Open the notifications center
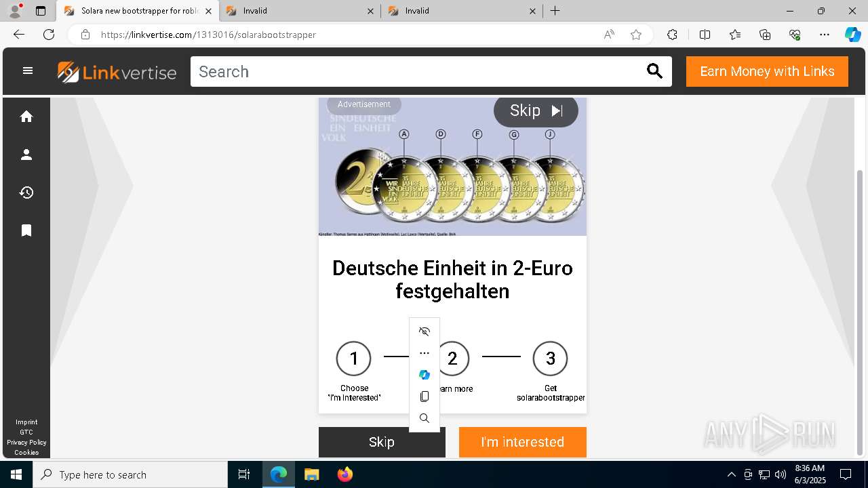 click(846, 474)
